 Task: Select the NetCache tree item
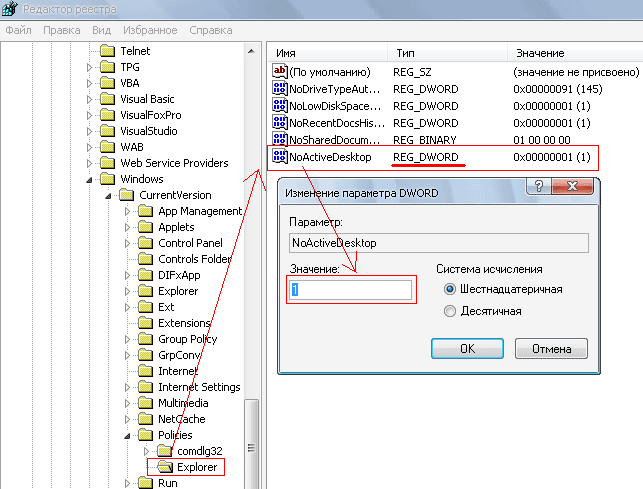pyautogui.click(x=182, y=419)
